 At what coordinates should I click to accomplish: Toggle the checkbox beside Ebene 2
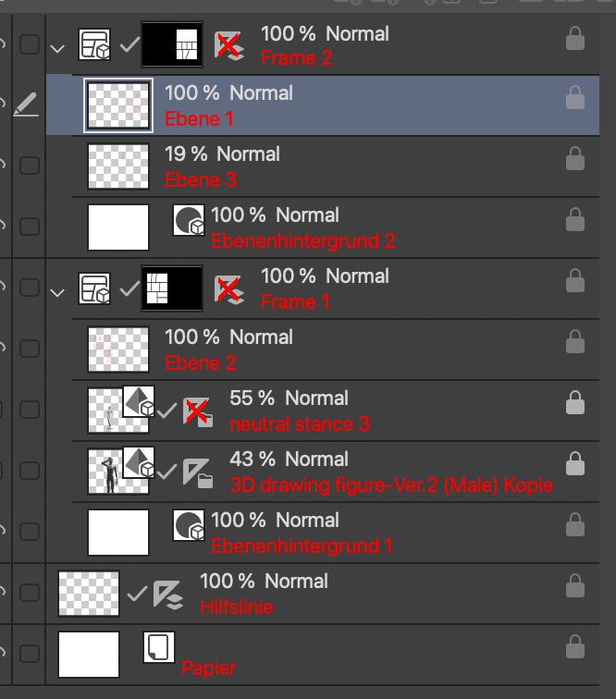click(x=30, y=349)
